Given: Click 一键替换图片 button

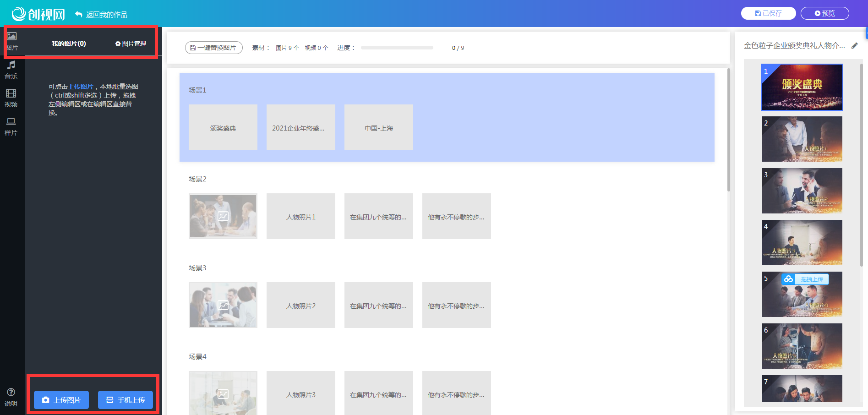Looking at the screenshot, I should click(214, 48).
